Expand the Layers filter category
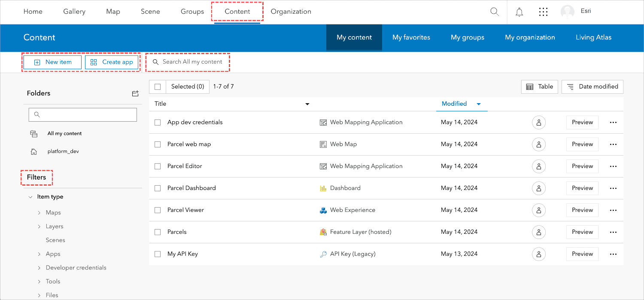644x300 pixels. pyautogui.click(x=39, y=226)
